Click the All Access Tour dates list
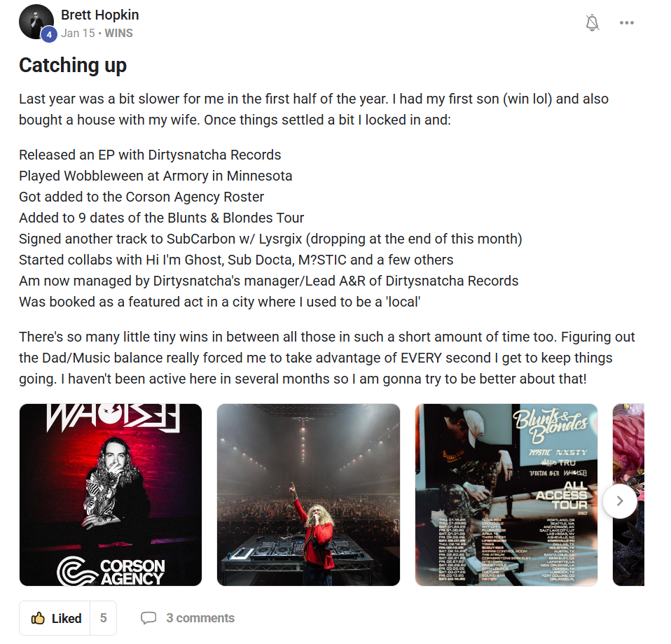 pos(507,549)
